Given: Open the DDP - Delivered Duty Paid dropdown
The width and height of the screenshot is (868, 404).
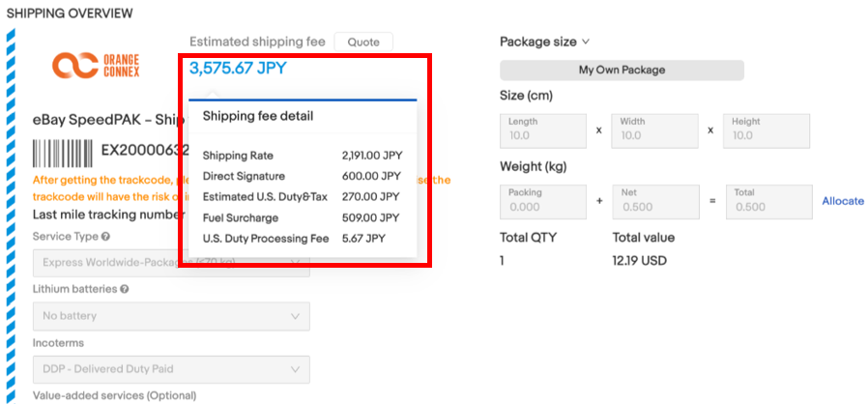Looking at the screenshot, I should pos(172,369).
